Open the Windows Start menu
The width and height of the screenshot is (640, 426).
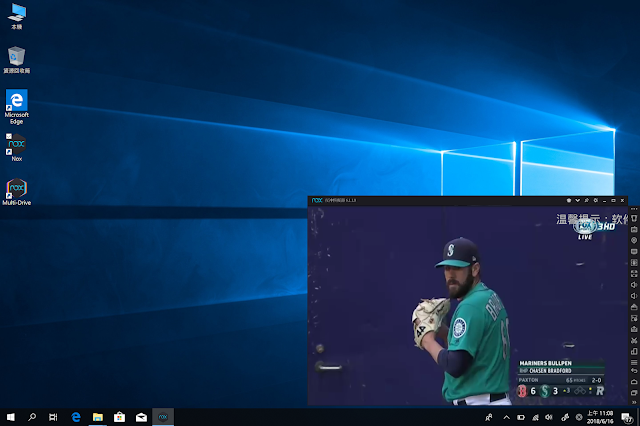pyautogui.click(x=11, y=417)
